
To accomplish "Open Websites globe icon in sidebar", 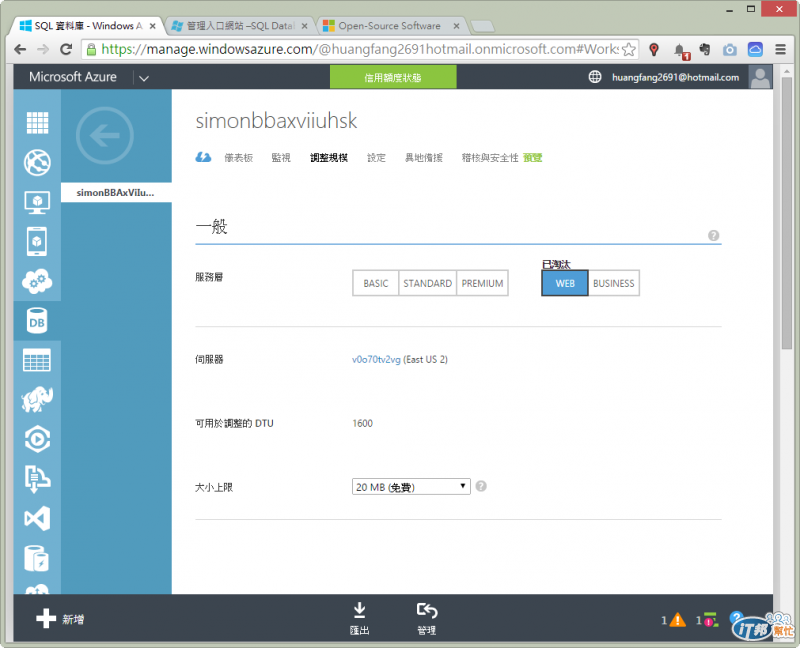I will click(37, 163).
